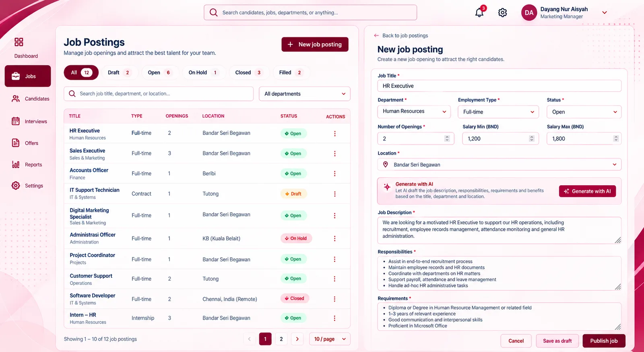Click the Job Title input field
This screenshot has height=352, width=644.
500,86
